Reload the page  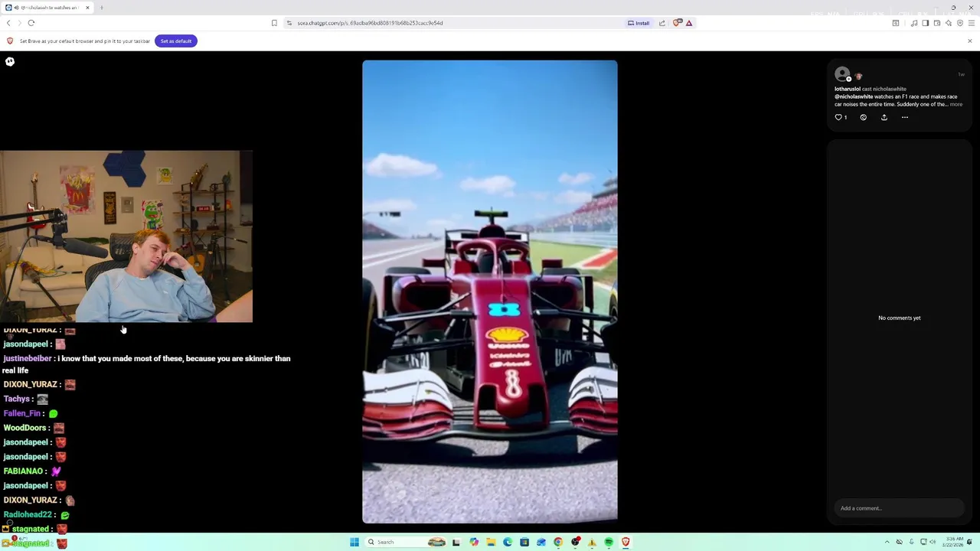tap(31, 23)
